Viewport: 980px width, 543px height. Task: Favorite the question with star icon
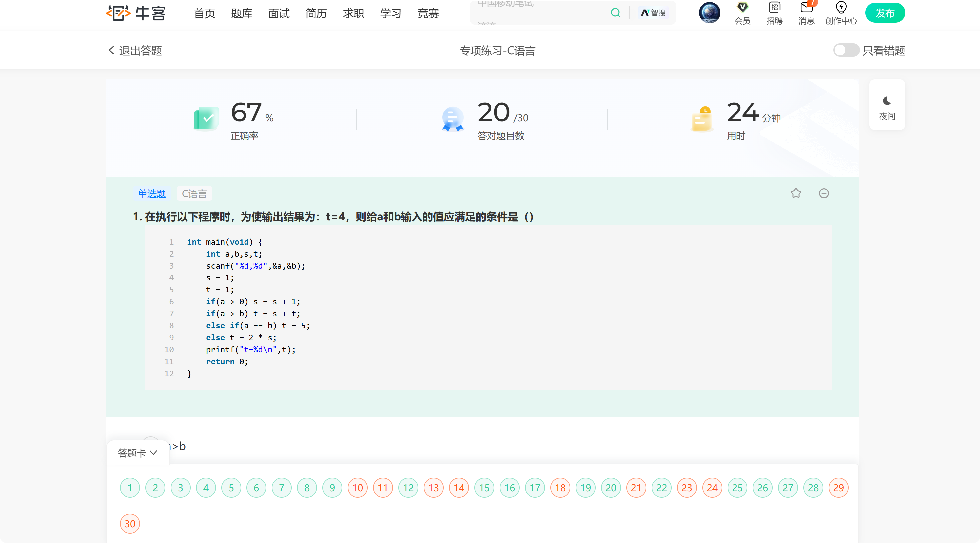point(796,193)
